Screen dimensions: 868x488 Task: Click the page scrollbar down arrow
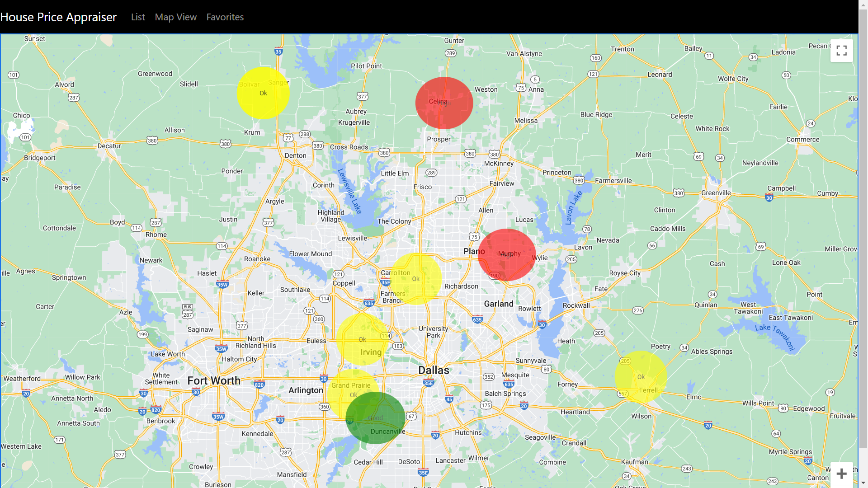point(863,483)
